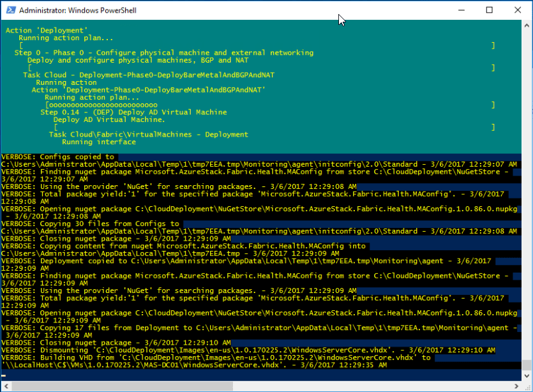The image size is (533, 392).
Task: Click the vertical scrollbar up arrow
Action: [x=527, y=25]
